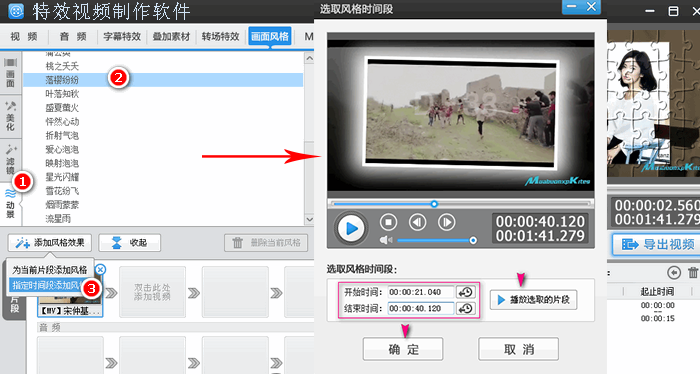Viewport: 700px width, 374px height.
Task: Switch to the 叠加素材 tab
Action: [x=171, y=37]
